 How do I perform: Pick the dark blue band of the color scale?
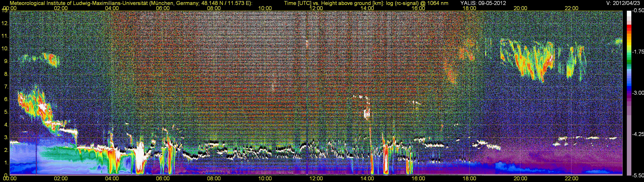(629, 88)
